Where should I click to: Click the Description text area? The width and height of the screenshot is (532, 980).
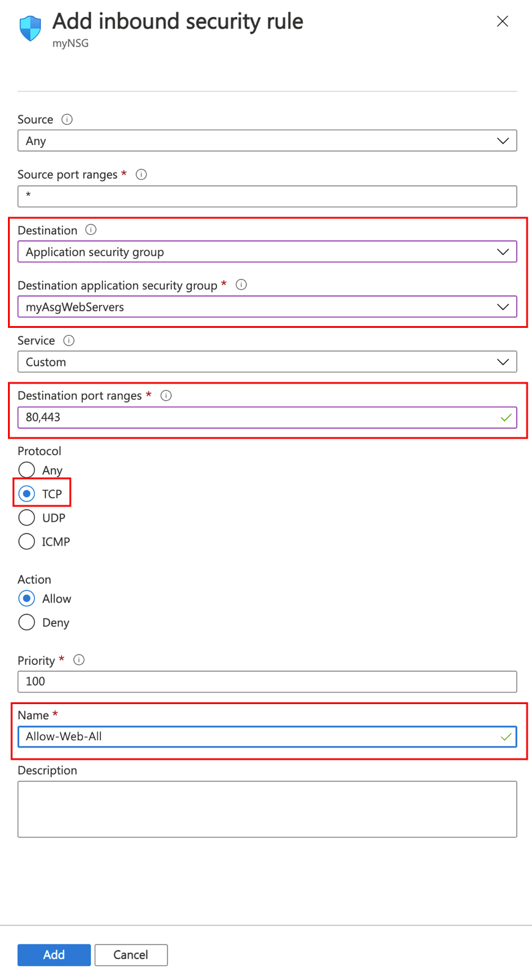tap(267, 809)
